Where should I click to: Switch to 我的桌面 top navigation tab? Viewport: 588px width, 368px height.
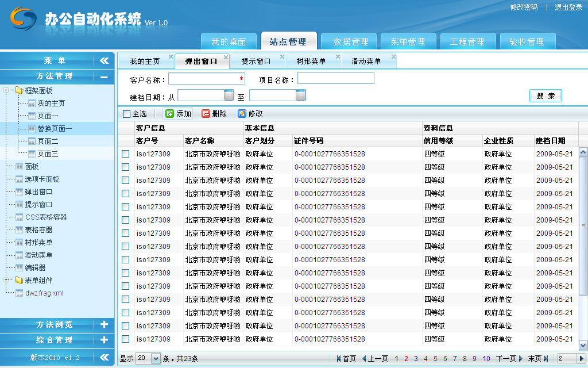(229, 41)
